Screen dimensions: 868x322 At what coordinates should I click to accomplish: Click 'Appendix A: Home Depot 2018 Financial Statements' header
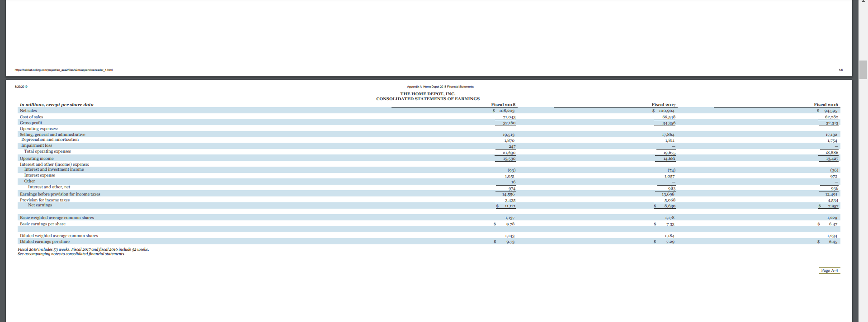[440, 86]
